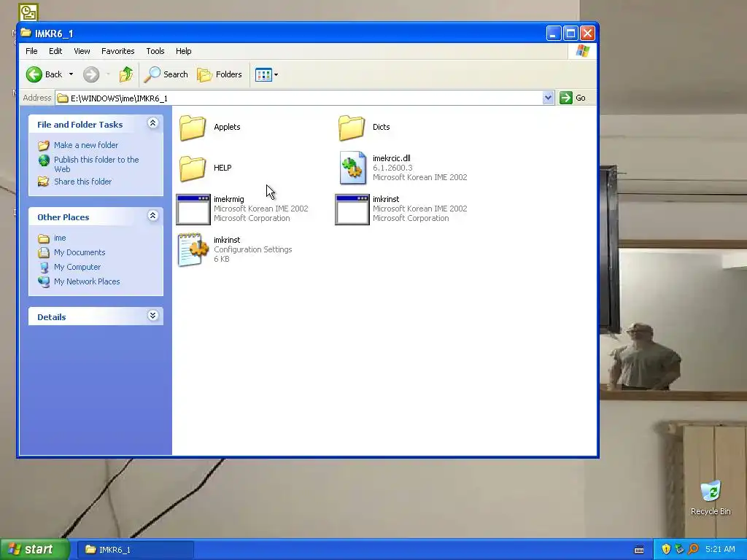The image size is (747, 560).
Task: Go to the ime folder link
Action: click(x=60, y=238)
